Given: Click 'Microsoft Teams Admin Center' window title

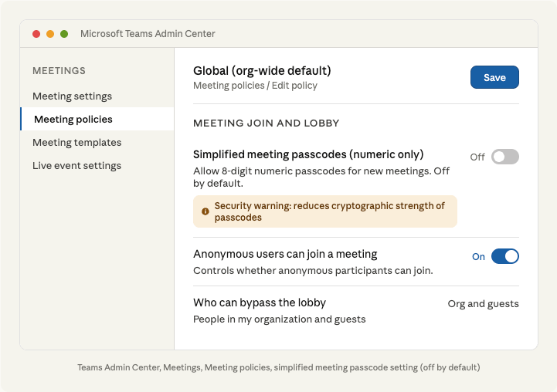Looking at the screenshot, I should coord(148,34).
